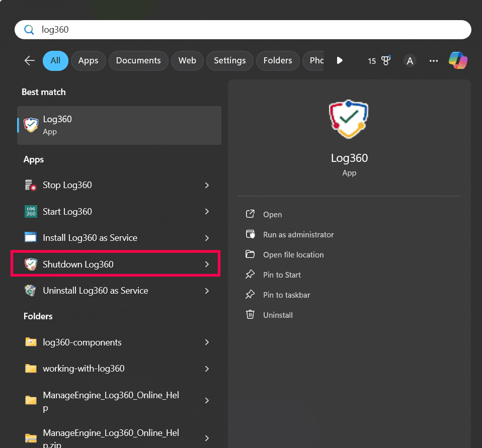Image resolution: width=482 pixels, height=448 pixels.
Task: Click the large Log360 logo in preview pane
Action: pos(349,119)
